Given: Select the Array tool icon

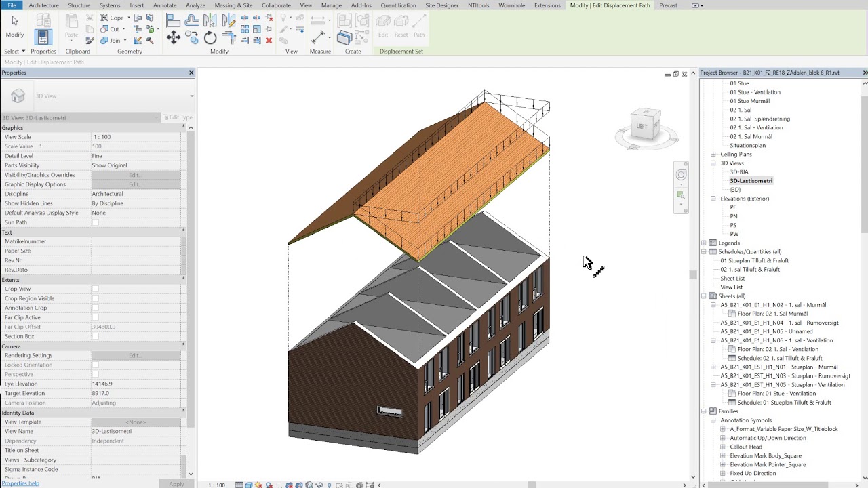Looking at the screenshot, I should [x=245, y=29].
